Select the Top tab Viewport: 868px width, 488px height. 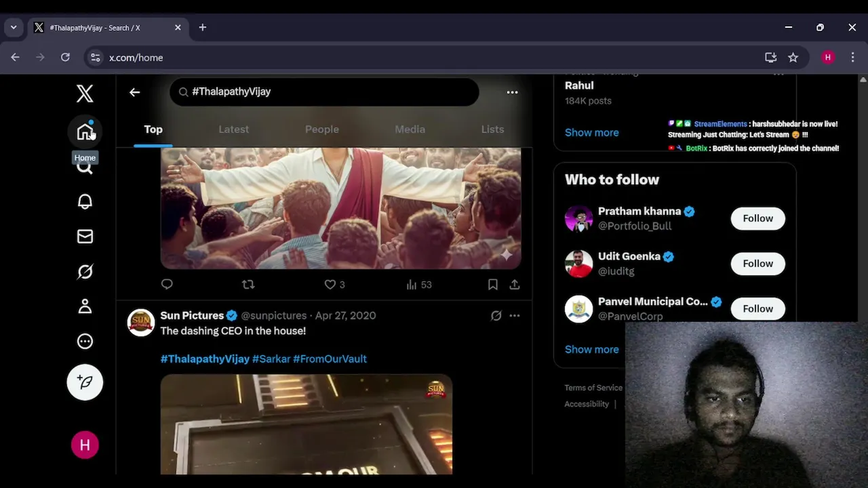tap(153, 129)
